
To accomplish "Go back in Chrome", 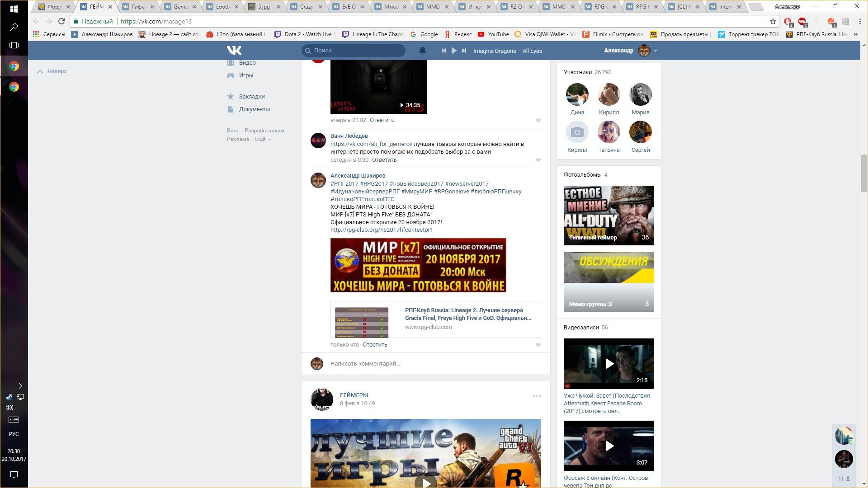I will coord(36,21).
